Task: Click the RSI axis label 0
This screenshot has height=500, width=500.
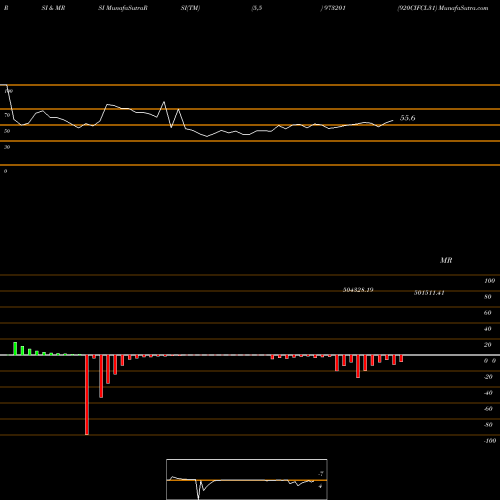Action: click(5, 171)
